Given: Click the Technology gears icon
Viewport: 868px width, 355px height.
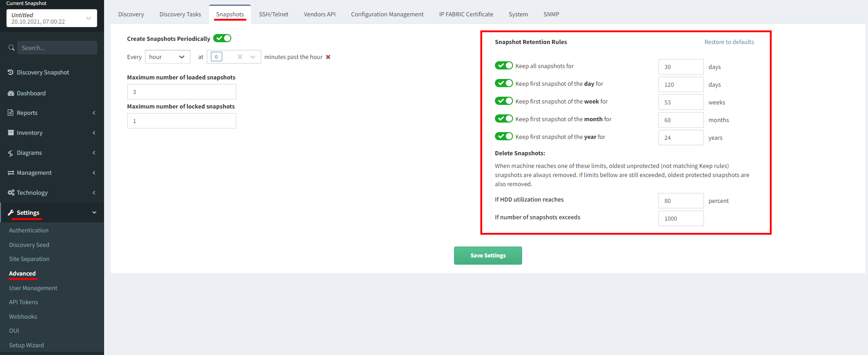Looking at the screenshot, I should pos(11,192).
